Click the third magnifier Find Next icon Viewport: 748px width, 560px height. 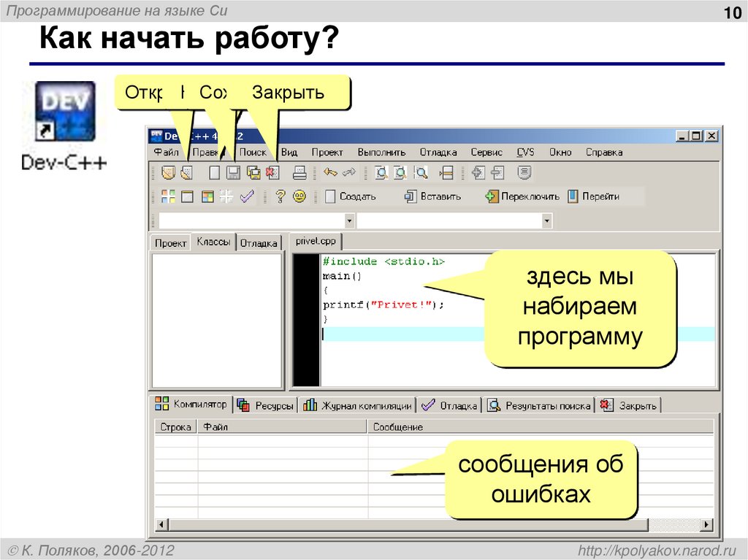[421, 172]
